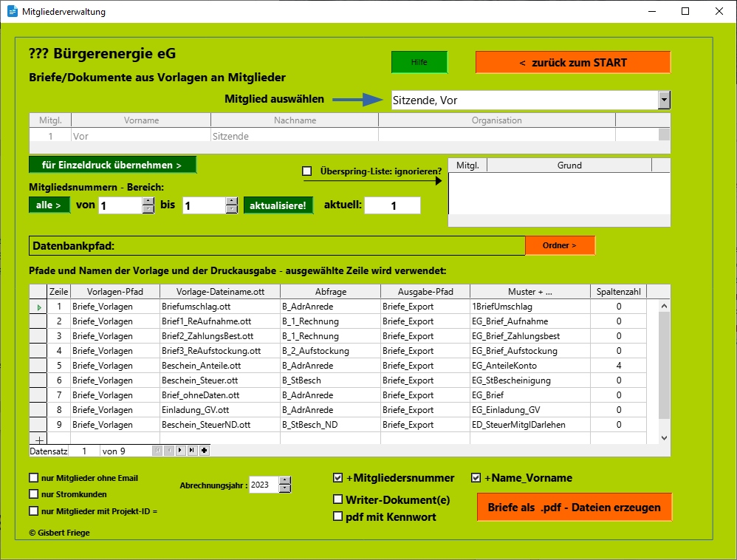Add a new record with the plus icon

[204, 451]
